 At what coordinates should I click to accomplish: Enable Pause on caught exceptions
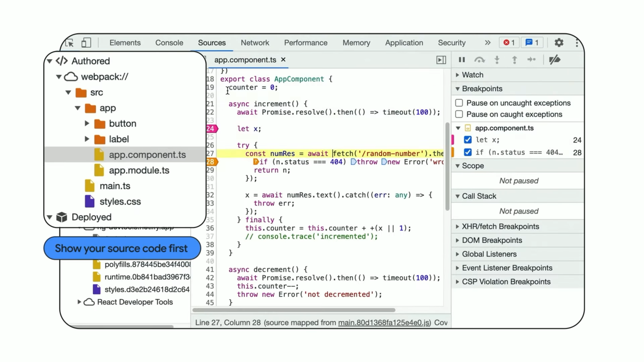coord(459,114)
